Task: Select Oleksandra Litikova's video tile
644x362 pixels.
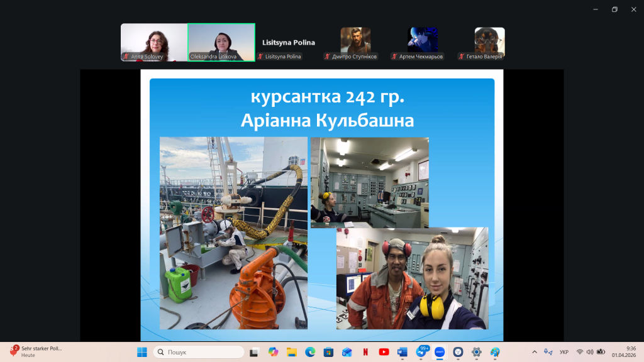Action: click(221, 42)
